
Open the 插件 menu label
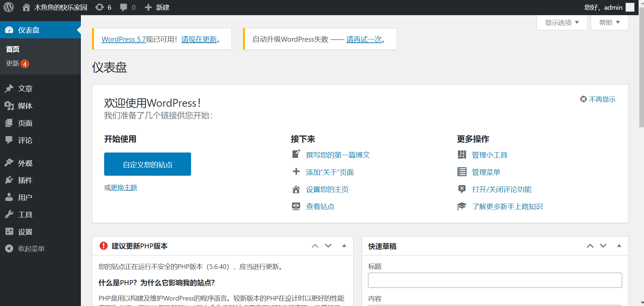(x=25, y=180)
